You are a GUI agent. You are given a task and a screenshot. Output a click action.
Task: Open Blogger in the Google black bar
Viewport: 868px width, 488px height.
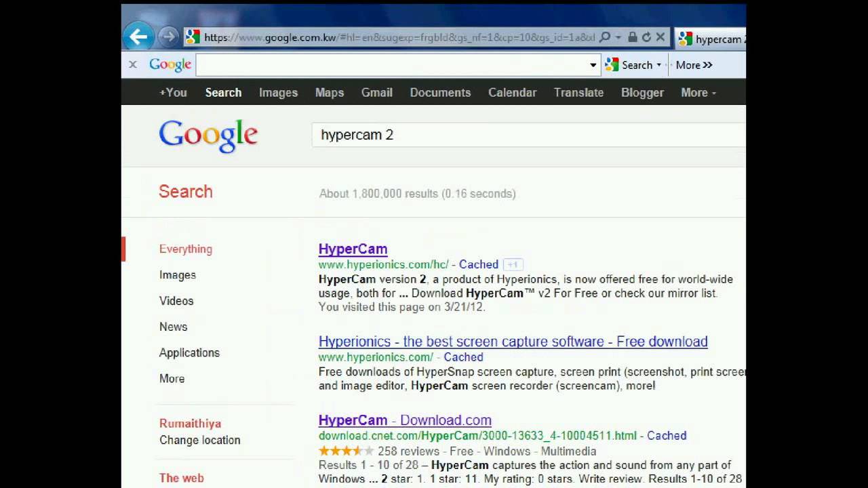(642, 93)
